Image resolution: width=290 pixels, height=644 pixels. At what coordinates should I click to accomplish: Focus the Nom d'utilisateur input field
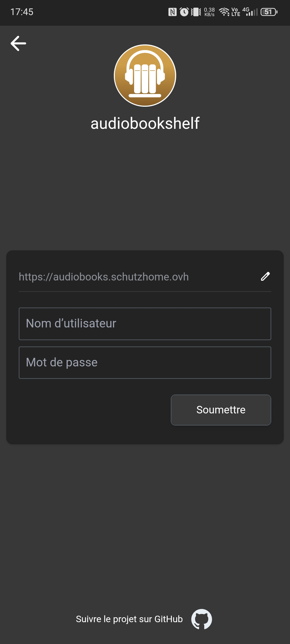[x=145, y=324]
